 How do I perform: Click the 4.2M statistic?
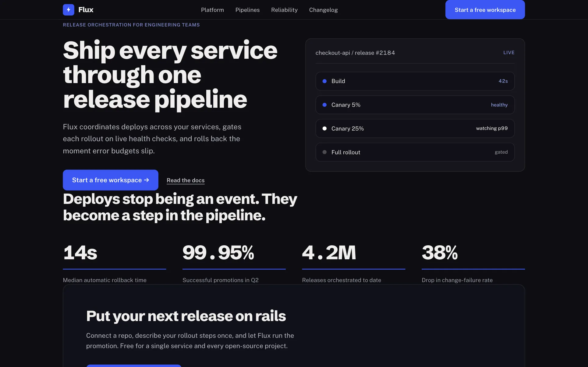[329, 253]
